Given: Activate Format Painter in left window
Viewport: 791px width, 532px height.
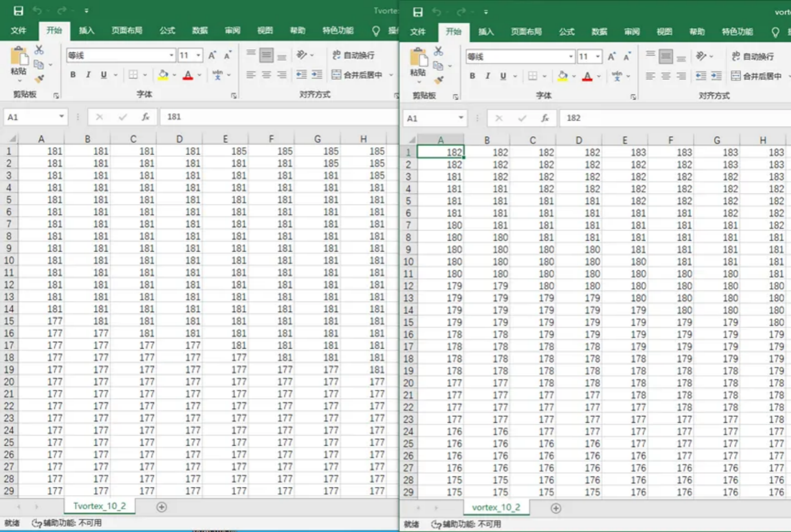Looking at the screenshot, I should 39,79.
